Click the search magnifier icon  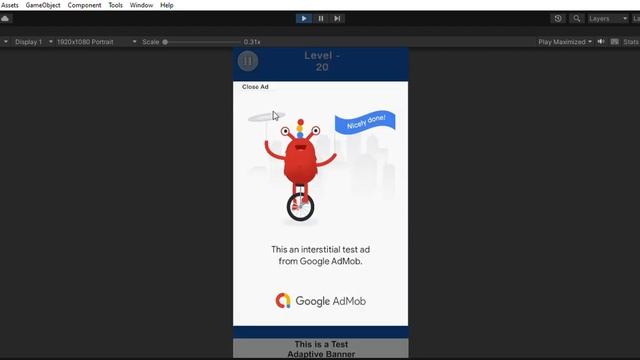[576, 18]
